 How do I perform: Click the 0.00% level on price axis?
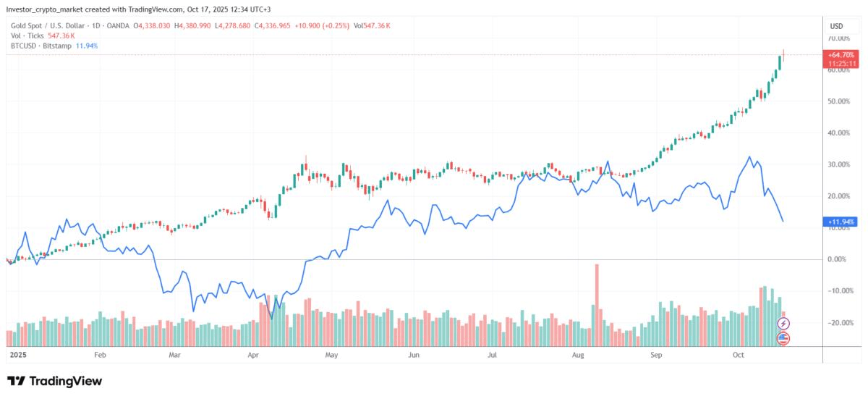(x=839, y=259)
